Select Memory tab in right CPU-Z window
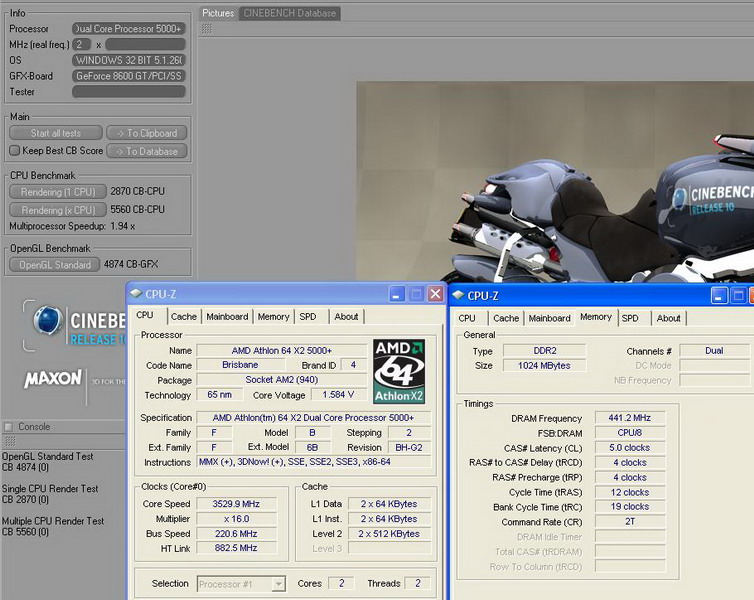Screen dimensions: 754x600 (596, 317)
